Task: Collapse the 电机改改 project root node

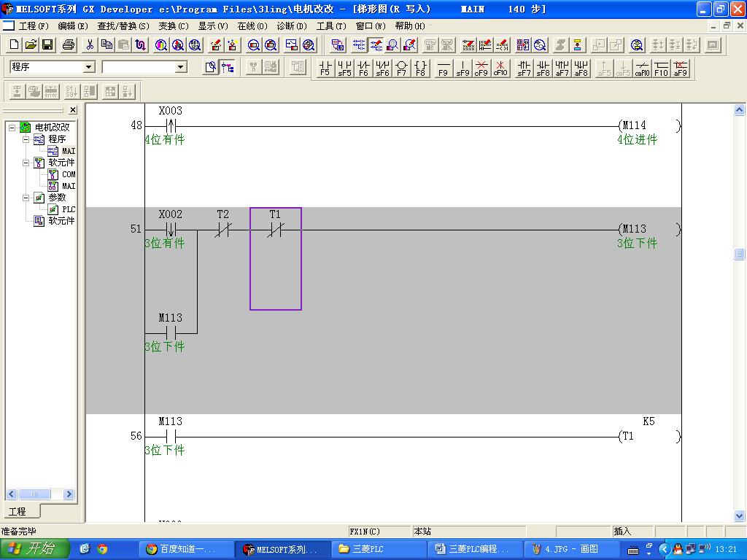Action: [x=12, y=128]
